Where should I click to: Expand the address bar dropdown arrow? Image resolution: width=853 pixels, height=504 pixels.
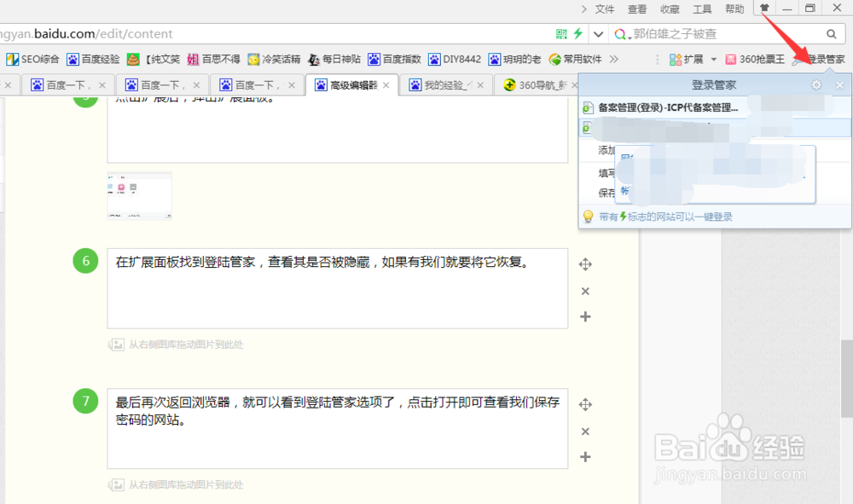[599, 34]
